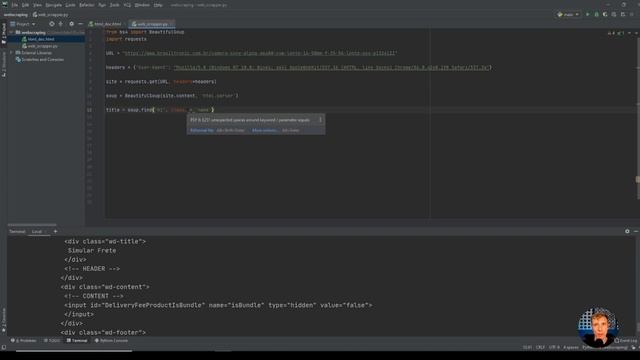Click the Local terminal session tab
Image resolution: width=640 pixels, height=360 pixels.
37,231
